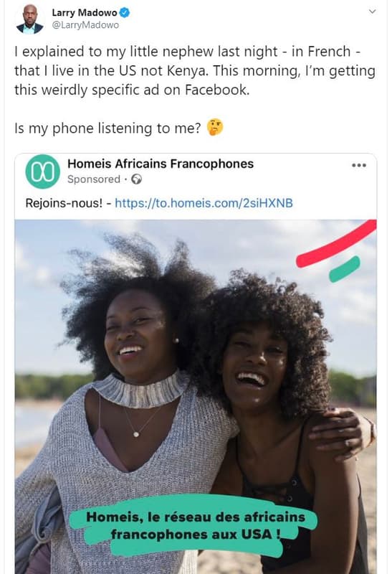Open the Homeis Africains Francophones page name
The width and height of the screenshot is (392, 574).
coord(160,164)
